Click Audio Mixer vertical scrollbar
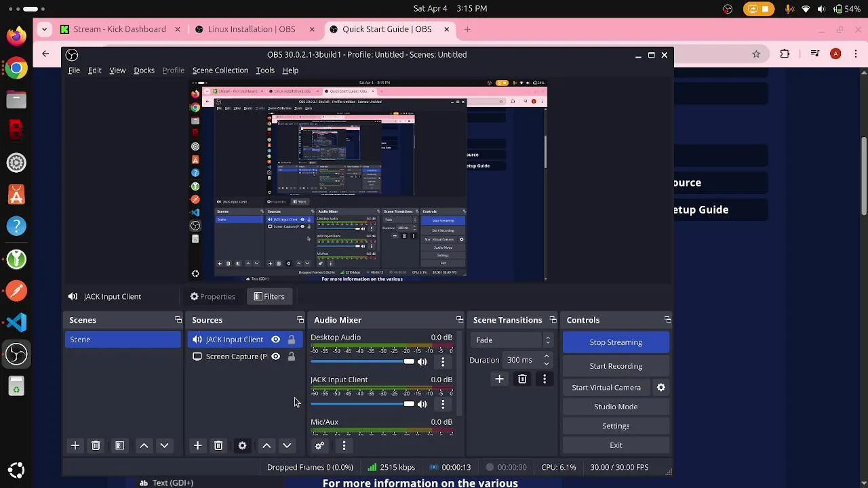The width and height of the screenshot is (868, 488). click(460, 374)
